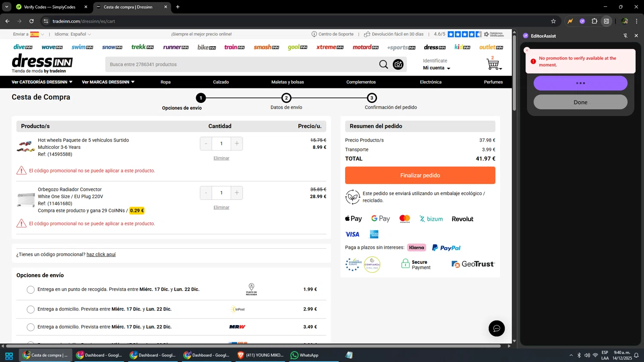Open Idioma Español language dropdown
Viewport: 644px width, 362px height.
point(73,34)
